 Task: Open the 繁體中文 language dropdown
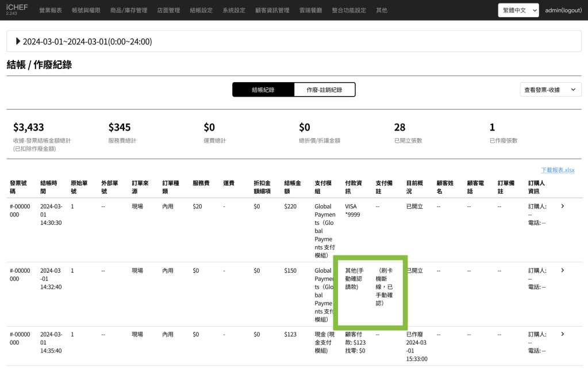[x=518, y=10]
